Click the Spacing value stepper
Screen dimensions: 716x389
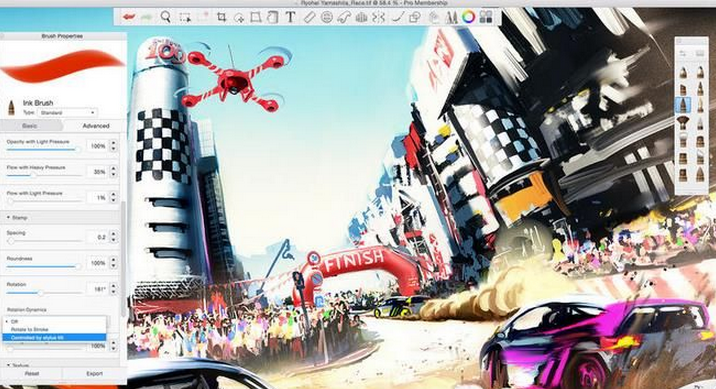(x=114, y=237)
